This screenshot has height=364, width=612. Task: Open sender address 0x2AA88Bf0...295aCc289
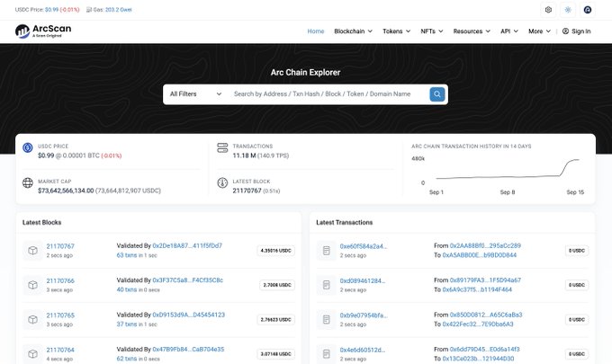[485, 245]
